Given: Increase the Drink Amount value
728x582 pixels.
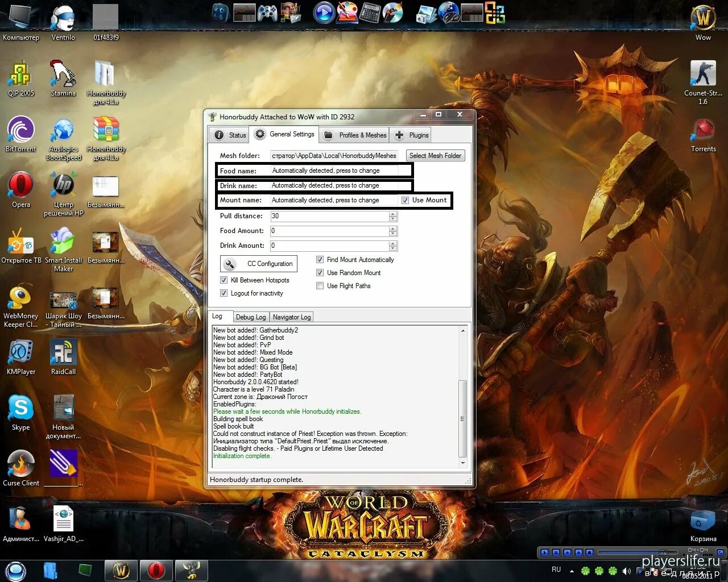Looking at the screenshot, I should 393,243.
